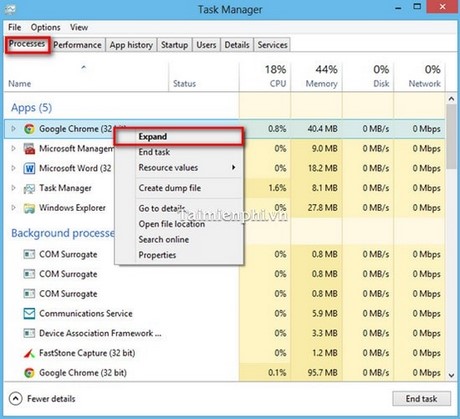
Task: Choose End task in the context menu
Action: [x=179, y=152]
